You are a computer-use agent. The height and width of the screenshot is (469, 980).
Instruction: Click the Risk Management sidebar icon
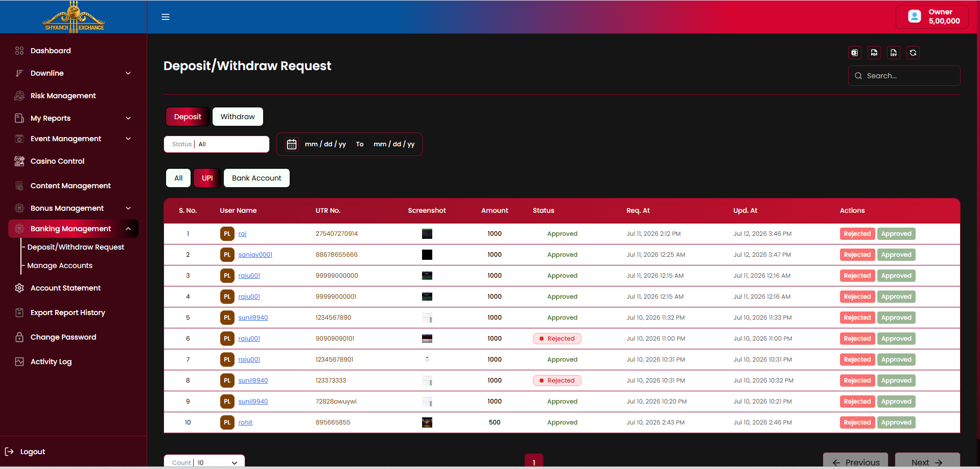point(19,96)
